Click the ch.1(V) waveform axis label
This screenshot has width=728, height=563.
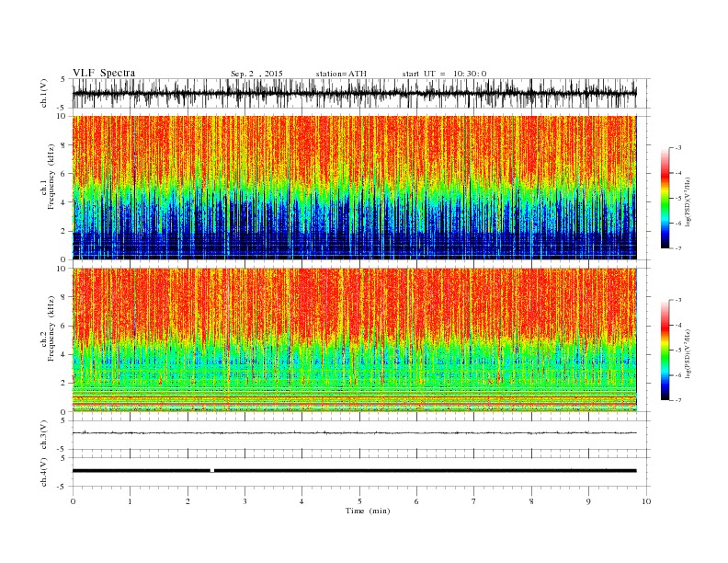[44, 94]
